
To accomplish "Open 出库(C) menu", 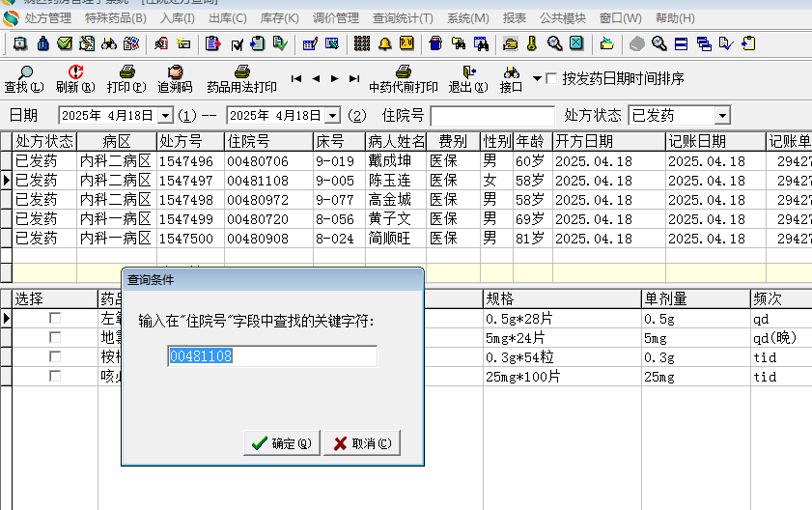I will coord(227,18).
